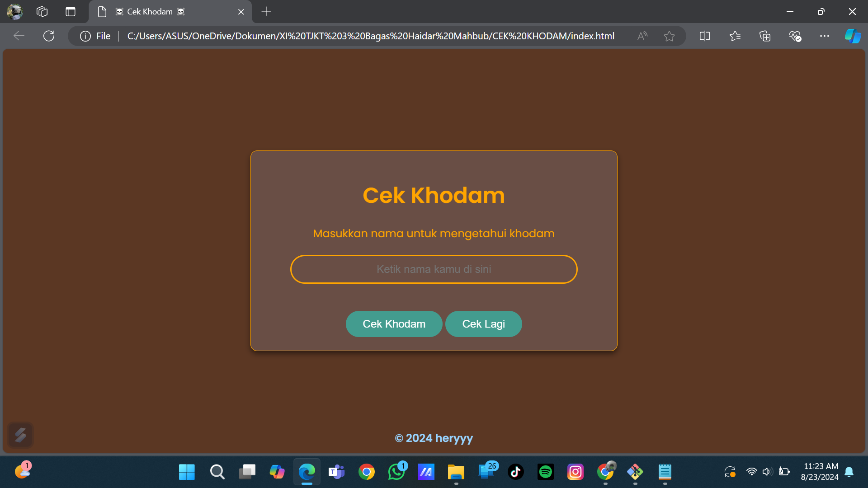Toggle Split screen view icon
This screenshot has width=868, height=488.
tap(705, 36)
